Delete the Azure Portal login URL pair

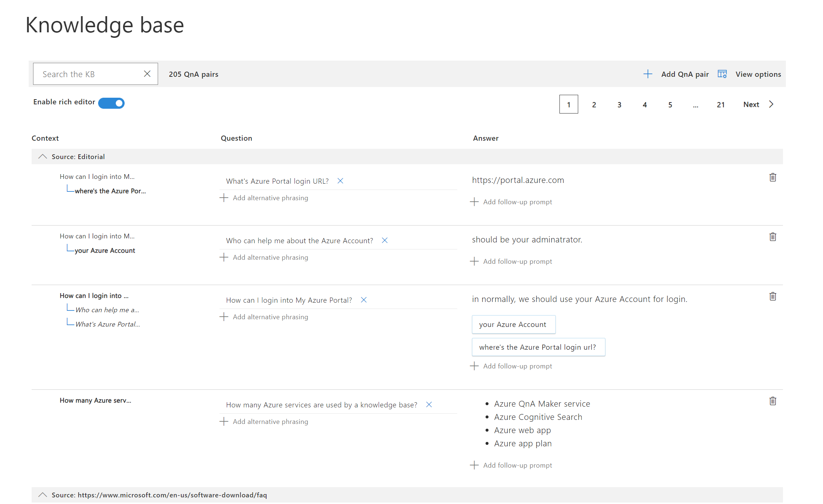click(x=773, y=177)
